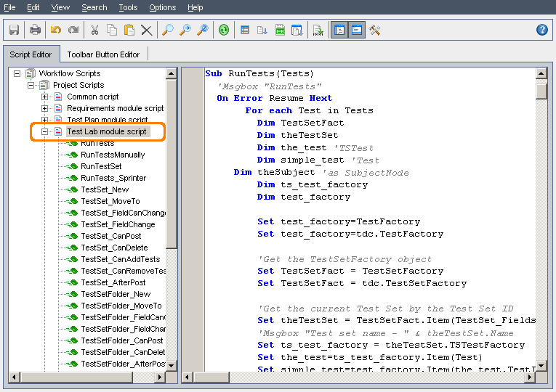Click the Print script icon

pyautogui.click(x=35, y=30)
